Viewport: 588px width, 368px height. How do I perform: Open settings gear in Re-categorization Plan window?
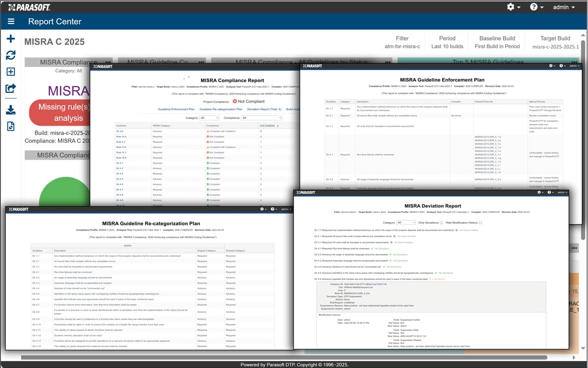(263, 209)
